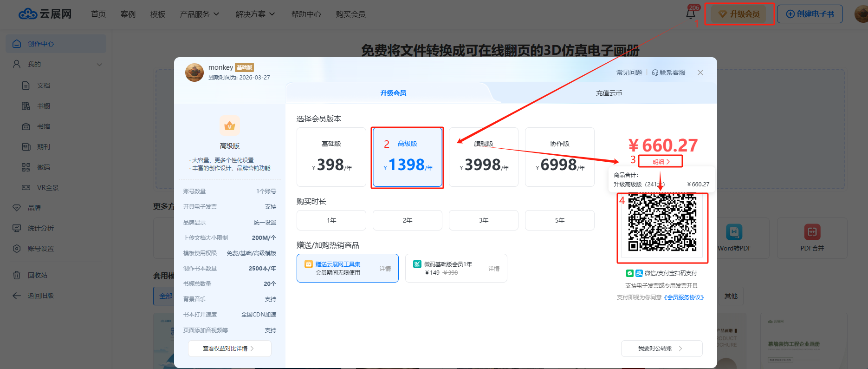Screen dimensions: 868x369
Task: Click 查看权益对比详情 button
Action: pyautogui.click(x=229, y=349)
